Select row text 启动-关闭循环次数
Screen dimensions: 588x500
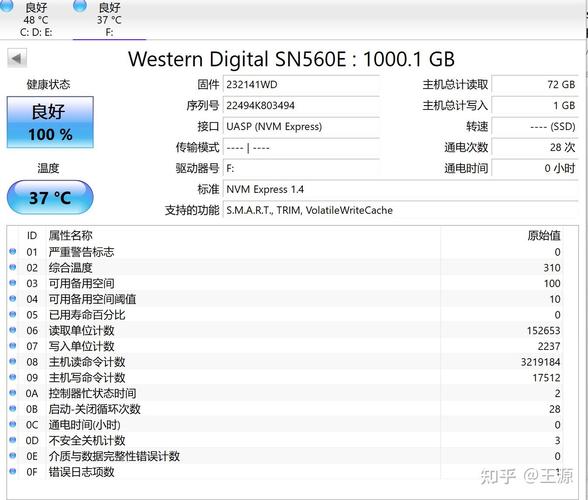[x=94, y=409]
